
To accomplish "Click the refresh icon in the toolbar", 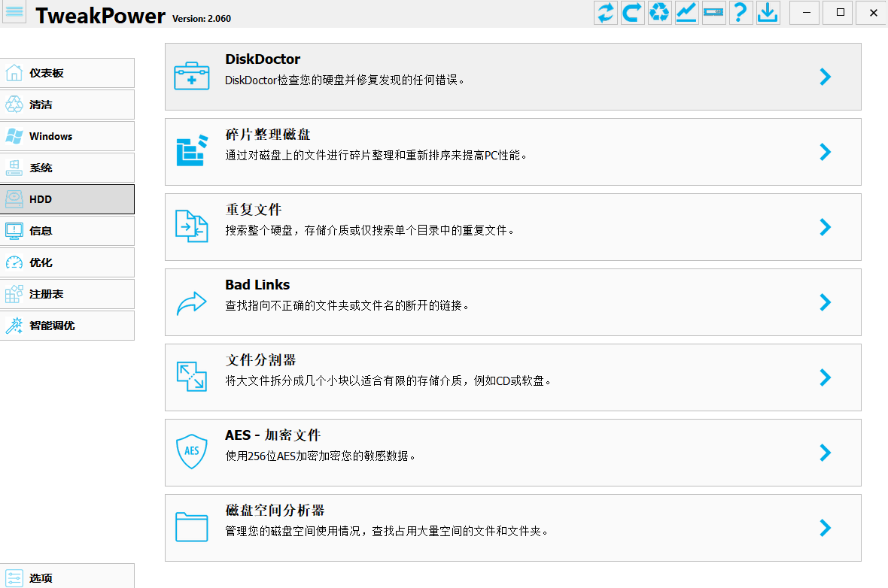I will 605,13.
